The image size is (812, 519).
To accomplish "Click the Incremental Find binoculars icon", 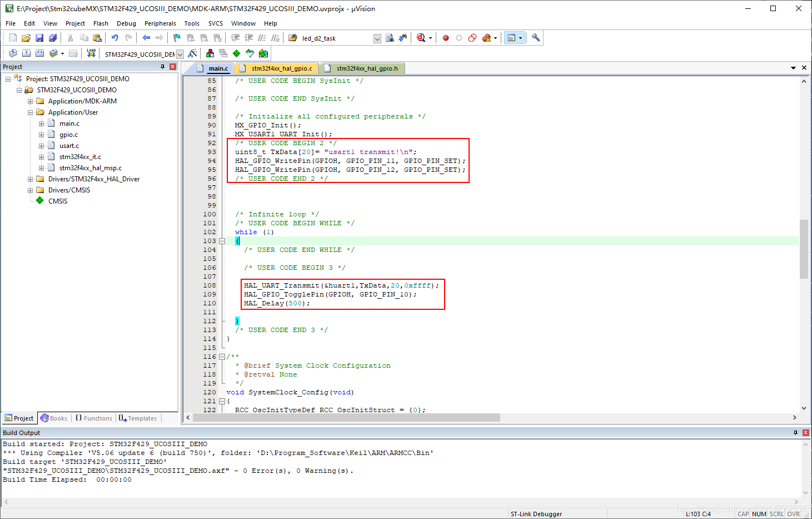I will point(403,38).
